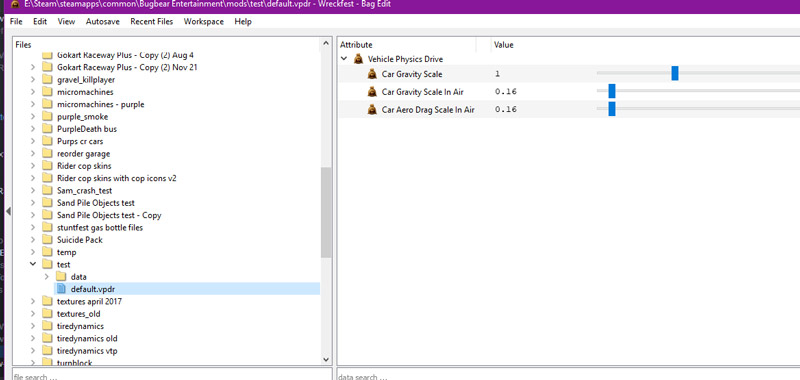Click the stuntfest gas bottle files folder icon

click(47, 227)
